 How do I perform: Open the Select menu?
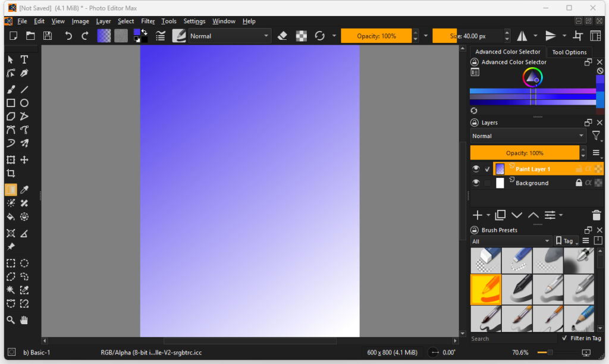coord(126,21)
